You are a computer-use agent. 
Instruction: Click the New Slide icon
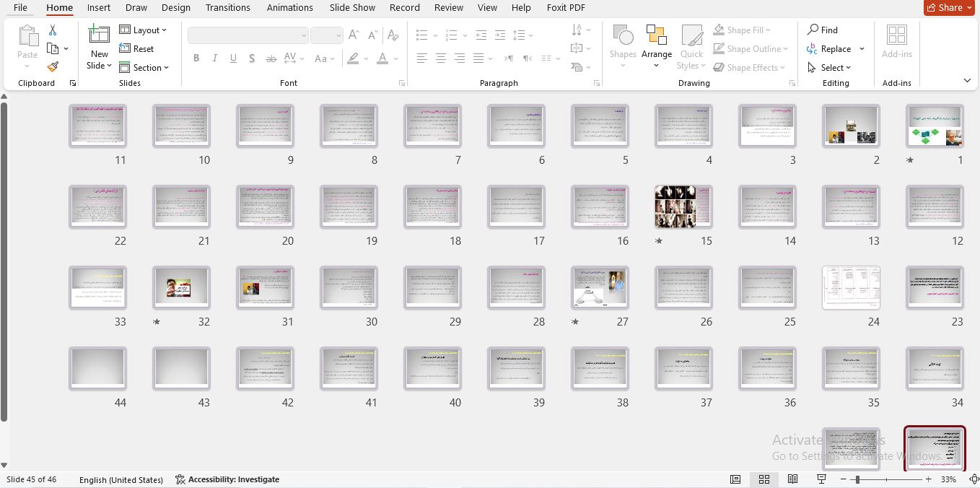(x=99, y=35)
